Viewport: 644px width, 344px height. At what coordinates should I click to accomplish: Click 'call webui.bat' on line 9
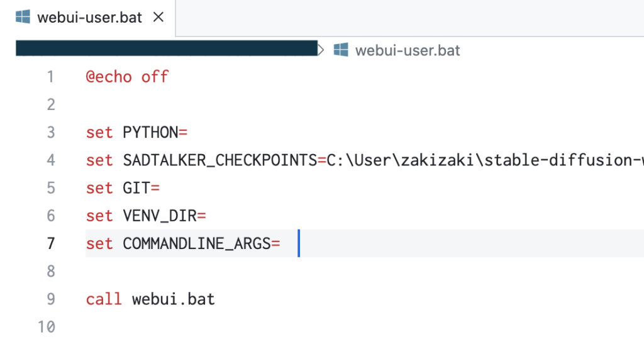pyautogui.click(x=151, y=299)
